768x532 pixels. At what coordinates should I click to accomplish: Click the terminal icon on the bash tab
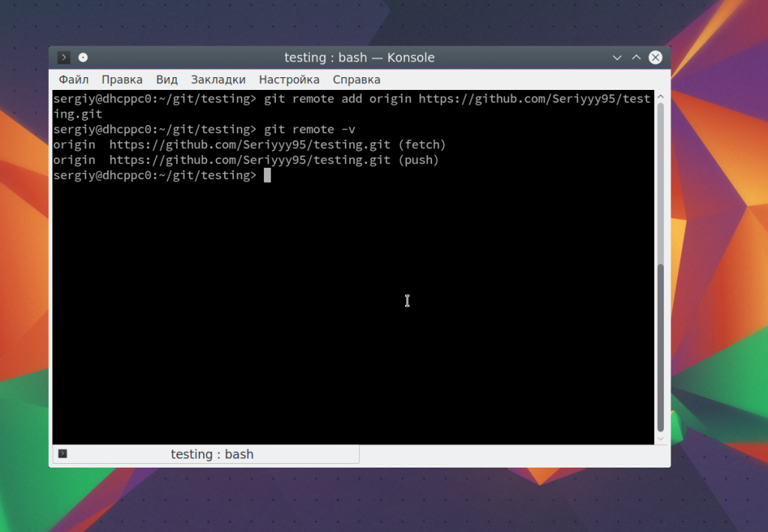[63, 454]
